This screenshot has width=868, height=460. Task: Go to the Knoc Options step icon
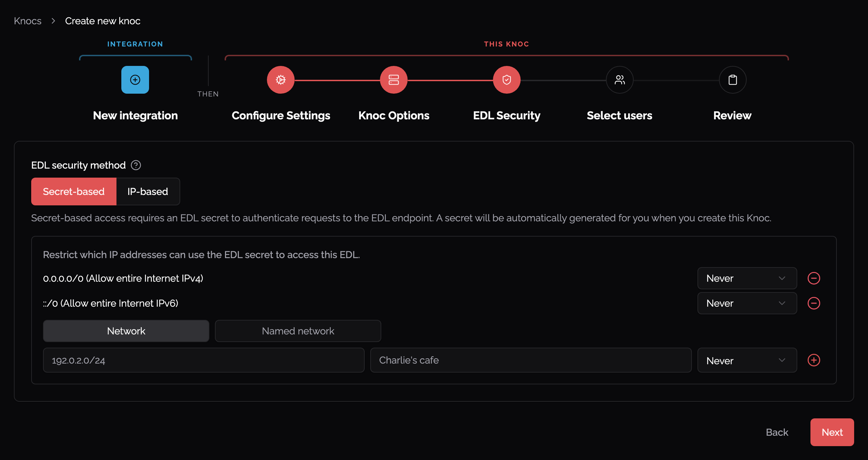394,80
